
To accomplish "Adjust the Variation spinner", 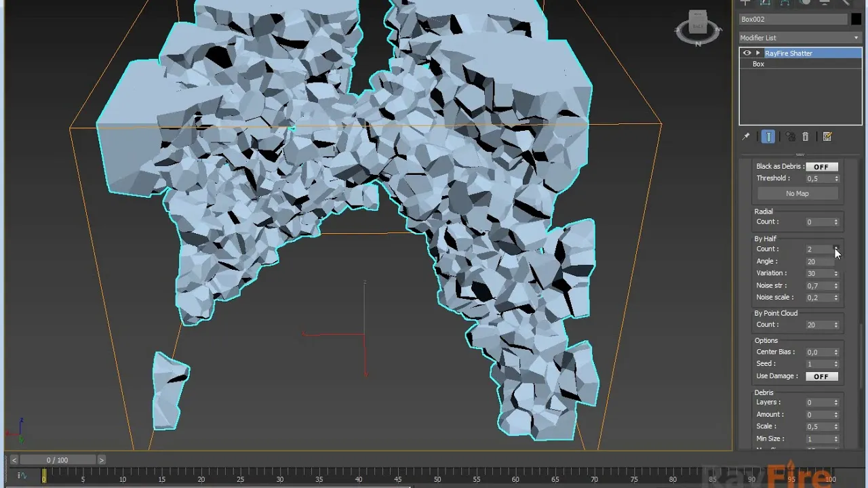I will [x=836, y=274].
